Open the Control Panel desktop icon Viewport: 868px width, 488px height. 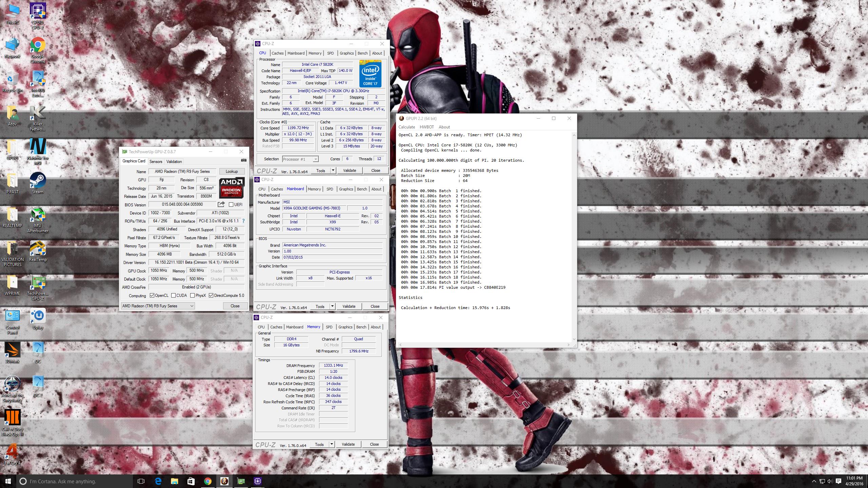[13, 321]
